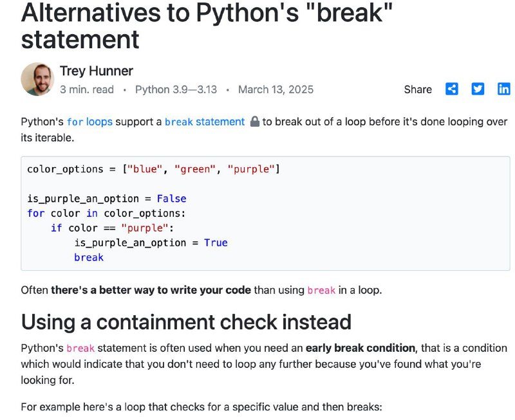The image size is (515, 420).
Task: Click the '3 min. read' label
Action: (87, 89)
